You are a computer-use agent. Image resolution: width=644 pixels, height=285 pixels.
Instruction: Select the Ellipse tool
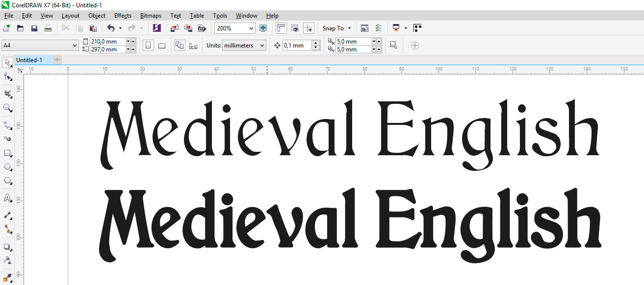(7, 167)
